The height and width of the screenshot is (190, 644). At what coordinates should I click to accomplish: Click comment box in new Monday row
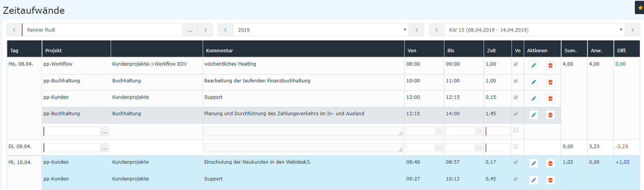(x=303, y=131)
